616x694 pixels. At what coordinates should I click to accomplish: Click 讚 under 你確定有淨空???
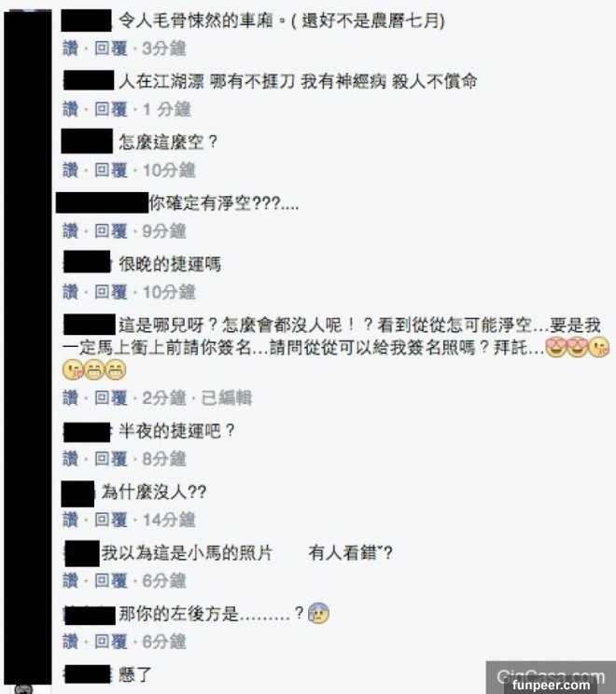[x=70, y=230]
